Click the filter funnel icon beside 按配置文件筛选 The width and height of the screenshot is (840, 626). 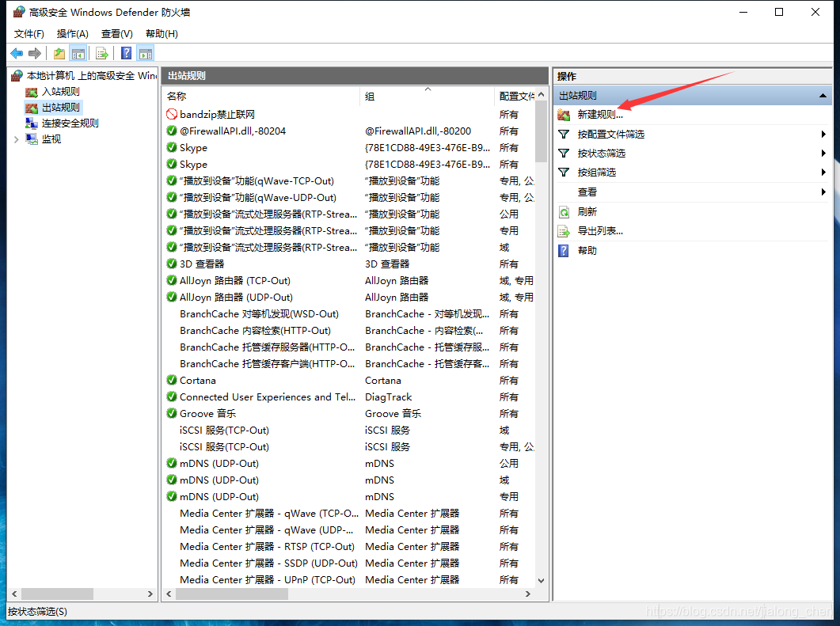(564, 134)
